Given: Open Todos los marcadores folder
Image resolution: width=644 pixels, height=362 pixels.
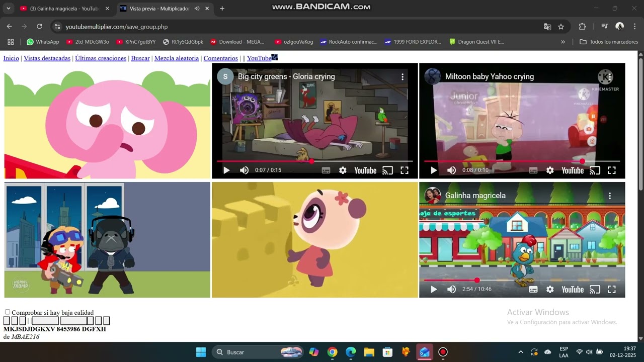Looking at the screenshot, I should pyautogui.click(x=609, y=42).
